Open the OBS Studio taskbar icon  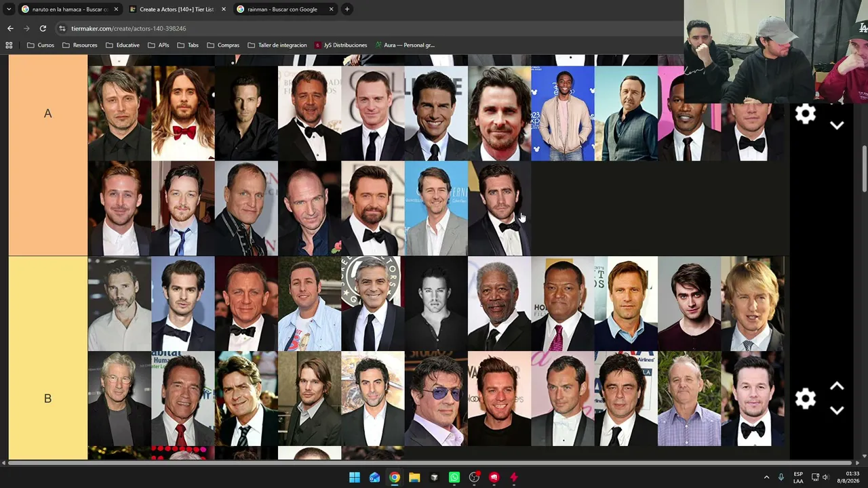tap(474, 477)
